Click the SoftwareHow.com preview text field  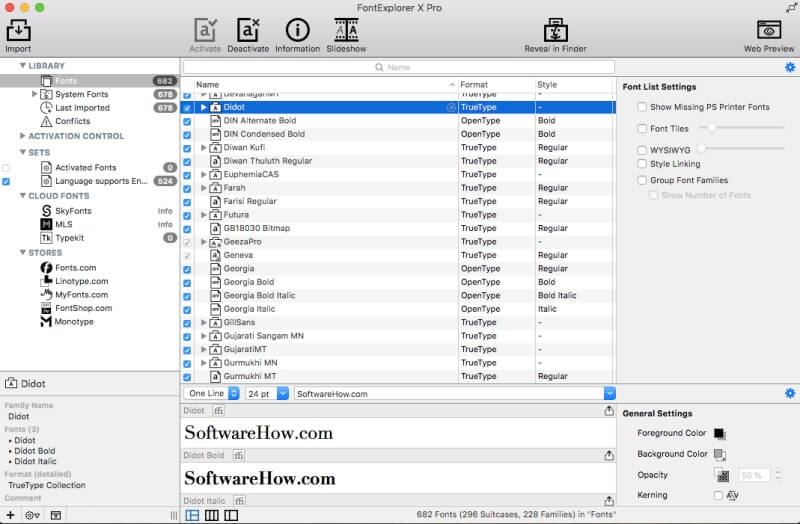pyautogui.click(x=449, y=393)
